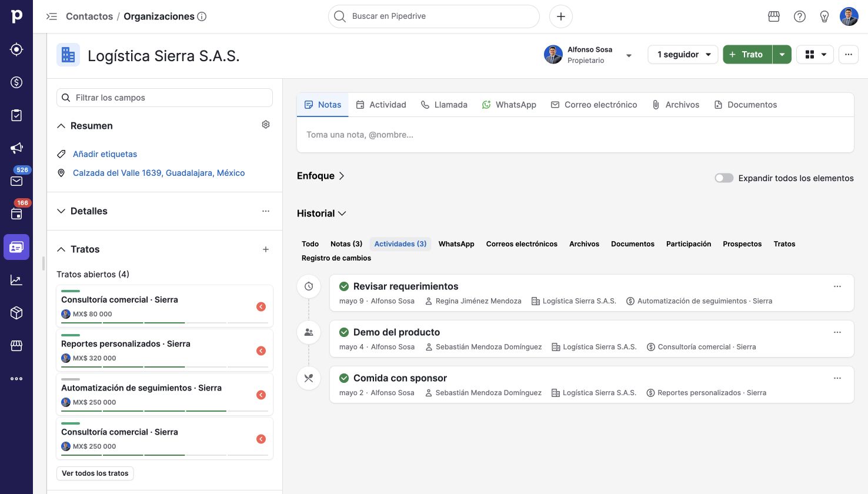Open marketplace icon in top bar
Screen dimensions: 868x494
click(x=774, y=16)
